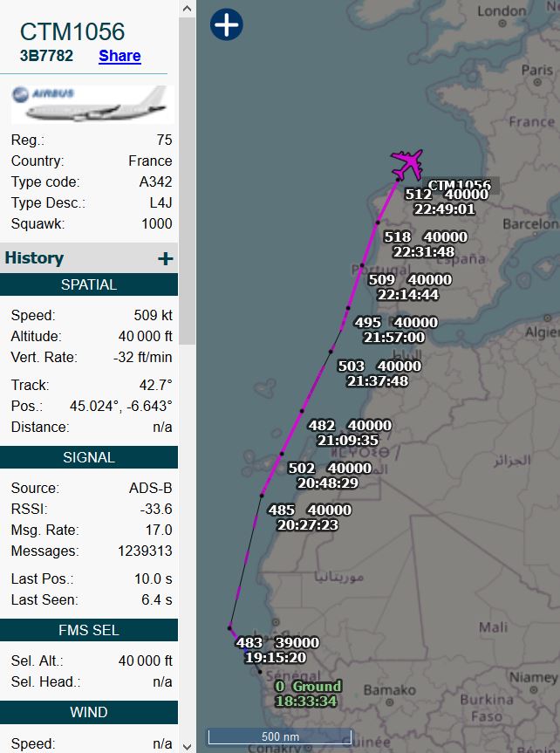Click the sidebar vertical scrollbar thumb
Viewport: 560px width, 753px height.
tap(188, 181)
